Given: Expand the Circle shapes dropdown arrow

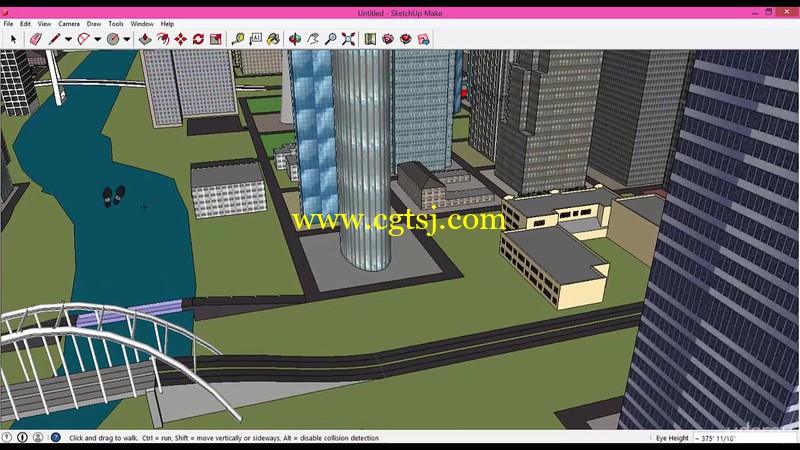Looking at the screenshot, I should tap(127, 39).
